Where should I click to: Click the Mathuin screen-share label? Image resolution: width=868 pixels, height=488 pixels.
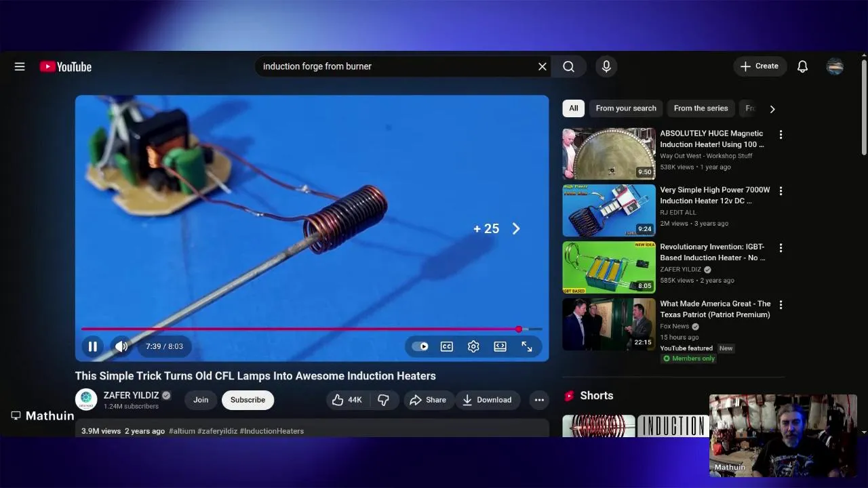click(43, 415)
